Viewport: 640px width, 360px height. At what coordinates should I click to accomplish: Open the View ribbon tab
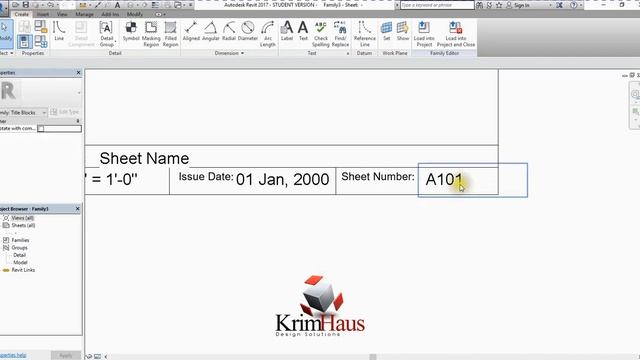pyautogui.click(x=62, y=14)
